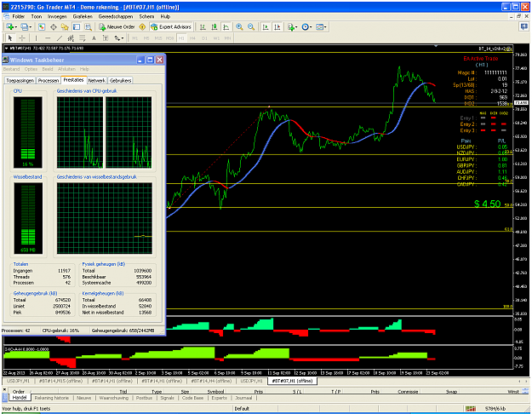Screen dimensions: 532x414
Task: Select the cursor arrow tool
Action: [10, 38]
